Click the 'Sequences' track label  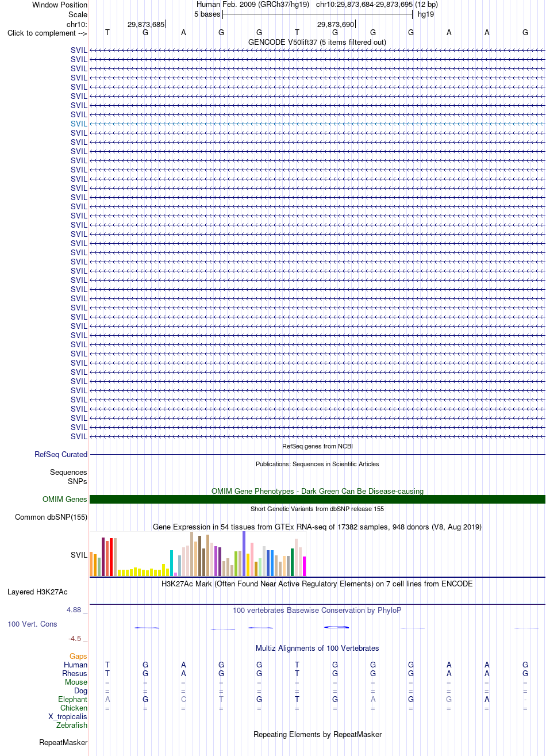click(69, 472)
